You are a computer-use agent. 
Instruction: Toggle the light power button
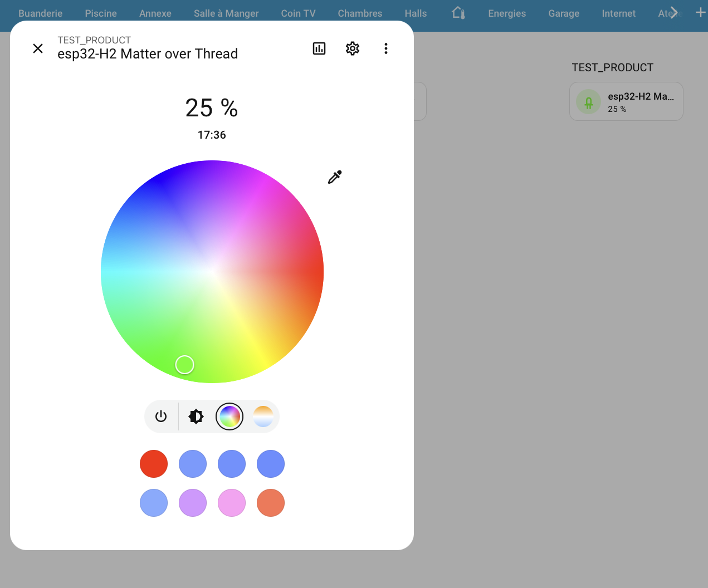pyautogui.click(x=161, y=416)
